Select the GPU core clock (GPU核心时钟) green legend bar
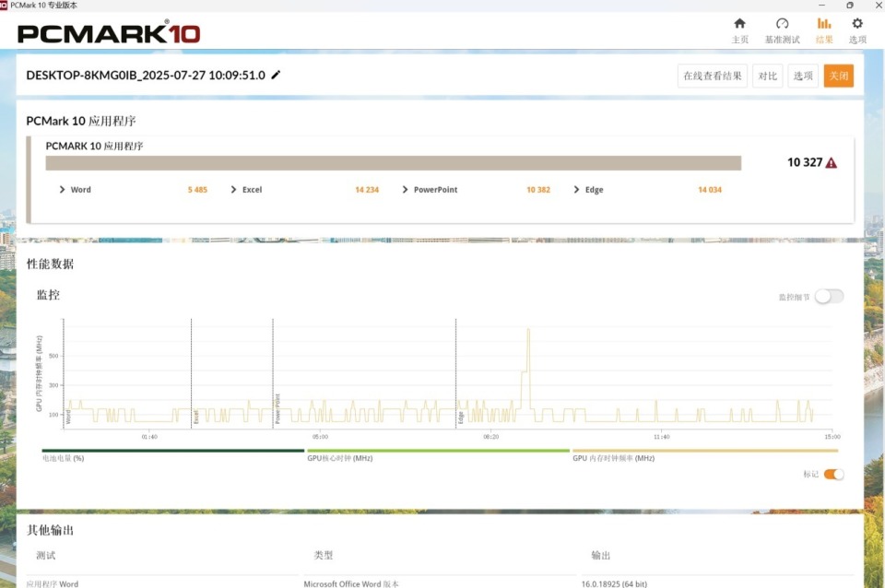The width and height of the screenshot is (885, 588). pos(438,451)
